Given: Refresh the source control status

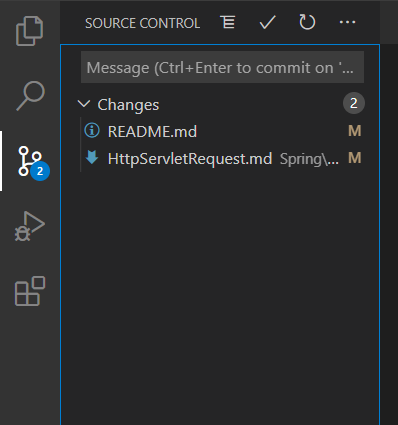Looking at the screenshot, I should coord(307,22).
